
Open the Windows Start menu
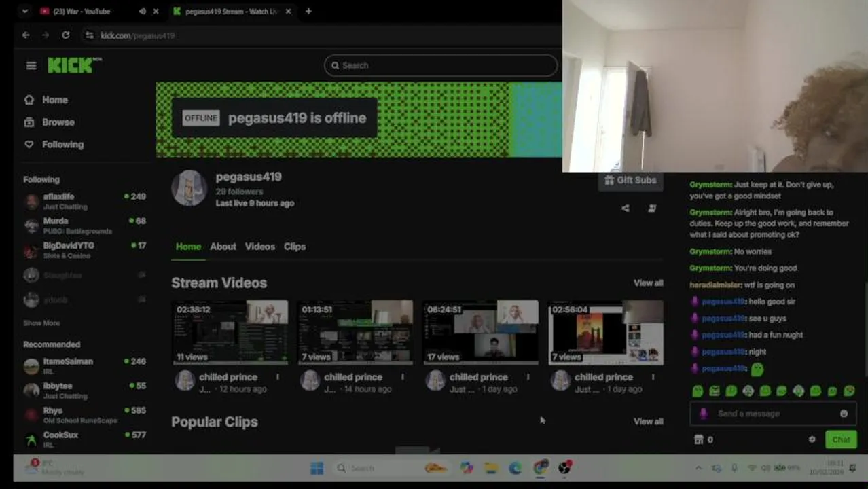317,468
